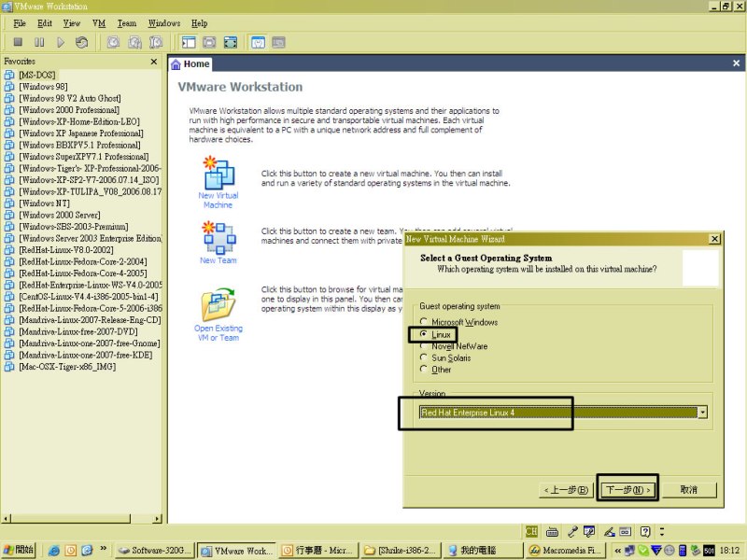
Task: Click the Internet Explorer quick launch icon
Action: pos(53,551)
